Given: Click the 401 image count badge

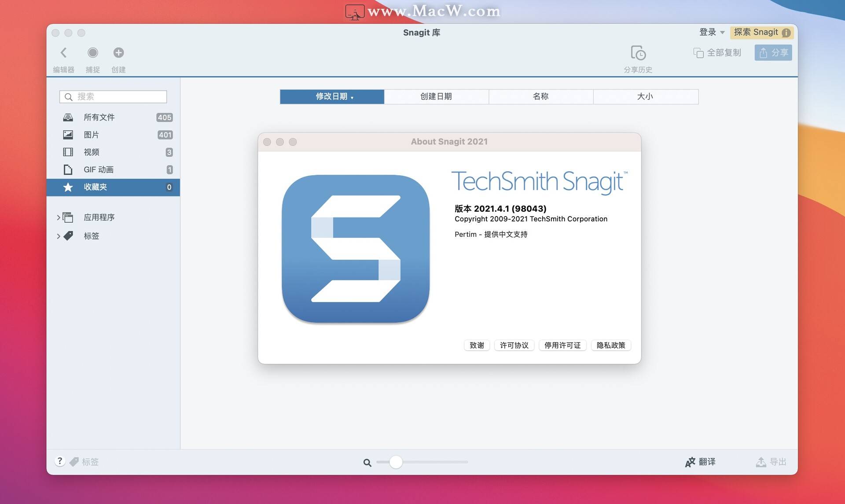Looking at the screenshot, I should [165, 135].
